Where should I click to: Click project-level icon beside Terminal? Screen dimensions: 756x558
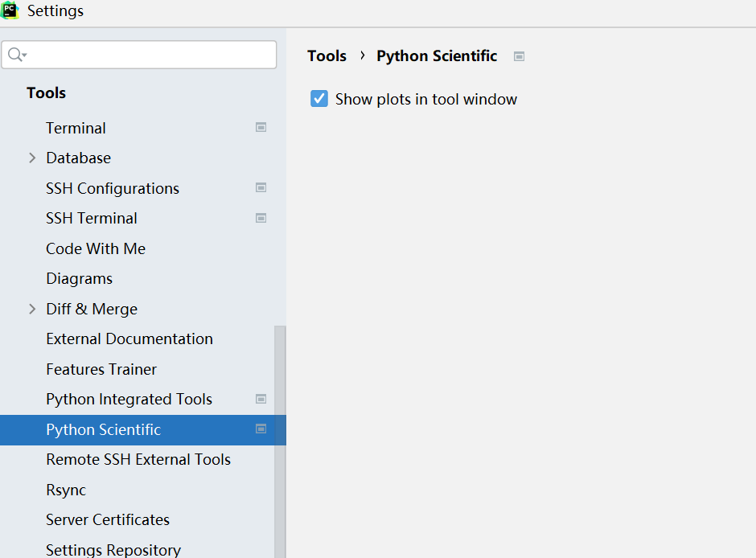pos(261,127)
